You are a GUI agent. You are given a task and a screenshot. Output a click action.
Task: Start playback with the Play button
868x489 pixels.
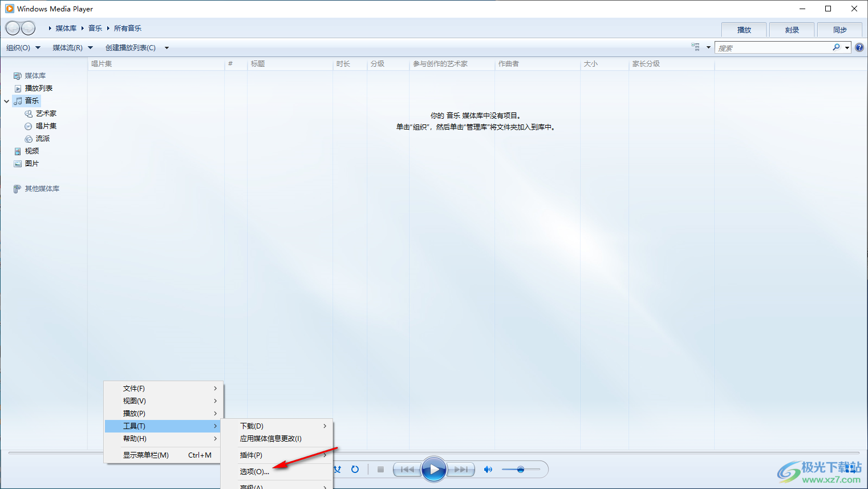point(434,470)
